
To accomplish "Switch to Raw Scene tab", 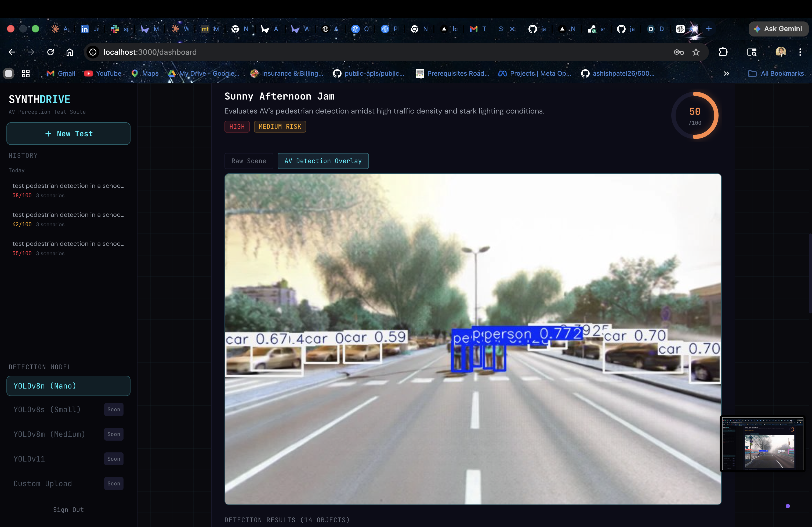I will coord(249,161).
